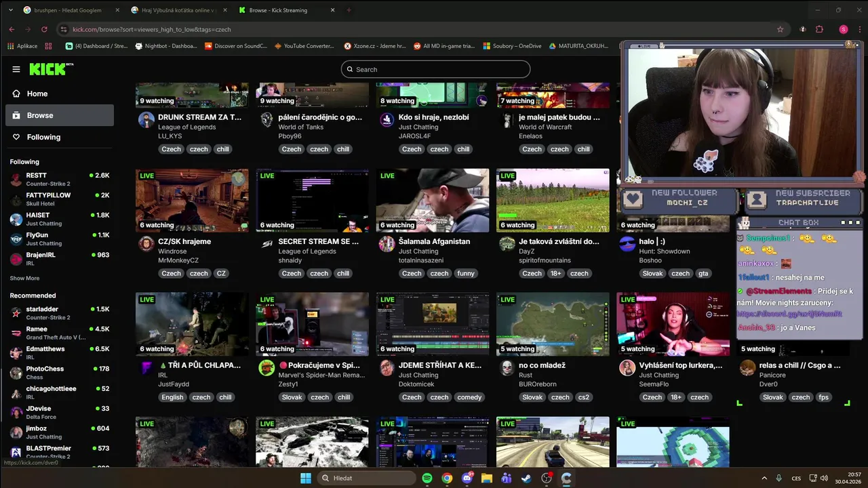This screenshot has height=488, width=868.
Task: Click English tag under JustFaydd stream
Action: point(172,398)
